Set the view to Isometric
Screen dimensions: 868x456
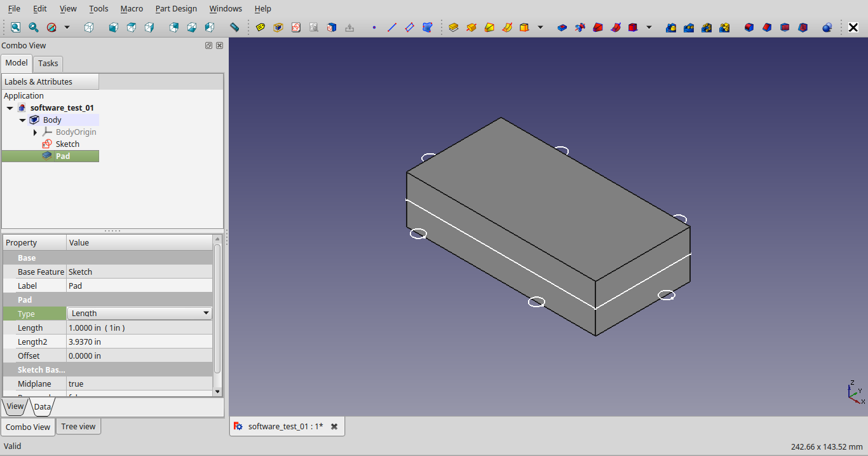point(89,27)
